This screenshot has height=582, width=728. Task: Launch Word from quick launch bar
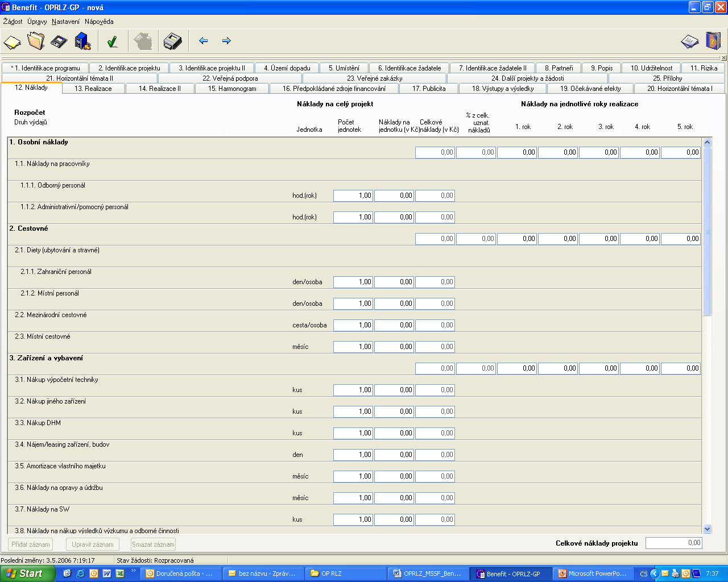106,573
